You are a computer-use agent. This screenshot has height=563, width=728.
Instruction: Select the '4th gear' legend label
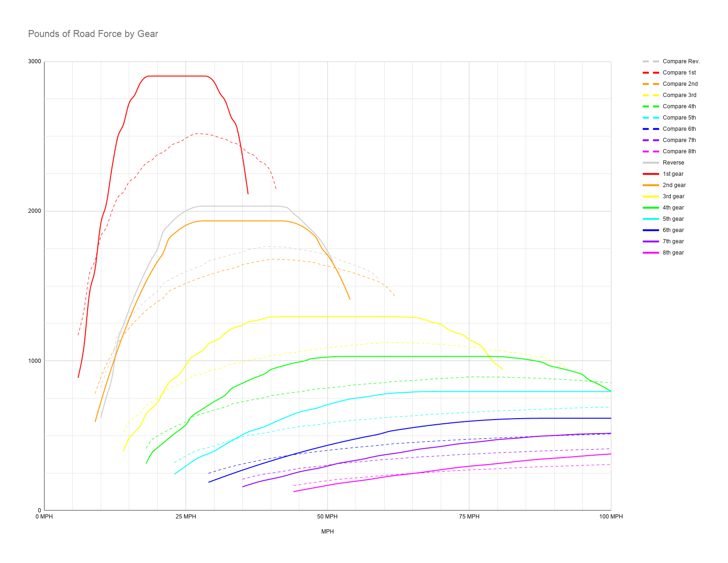pos(673,208)
